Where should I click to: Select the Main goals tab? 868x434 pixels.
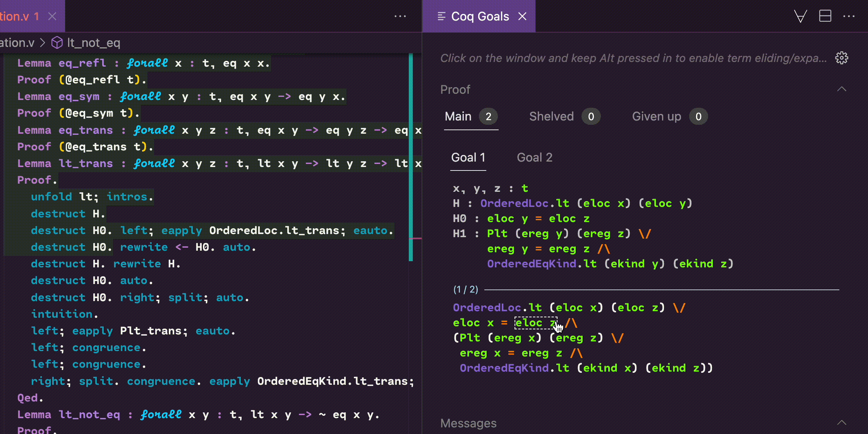458,117
